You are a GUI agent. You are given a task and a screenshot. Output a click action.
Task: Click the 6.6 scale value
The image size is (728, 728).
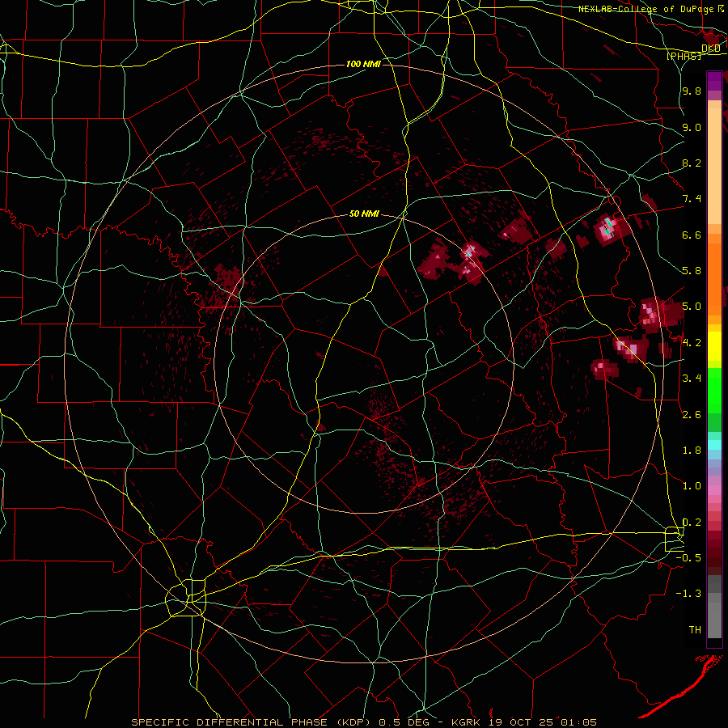tap(692, 235)
